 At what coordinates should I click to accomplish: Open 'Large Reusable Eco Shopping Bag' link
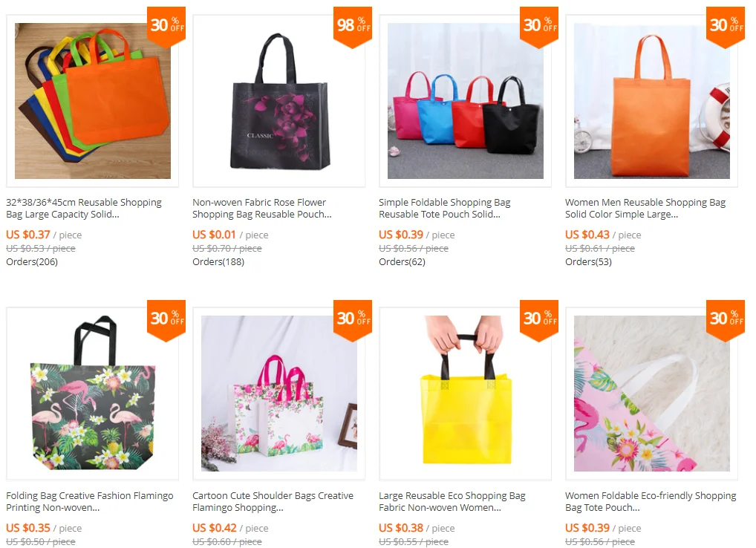452,501
